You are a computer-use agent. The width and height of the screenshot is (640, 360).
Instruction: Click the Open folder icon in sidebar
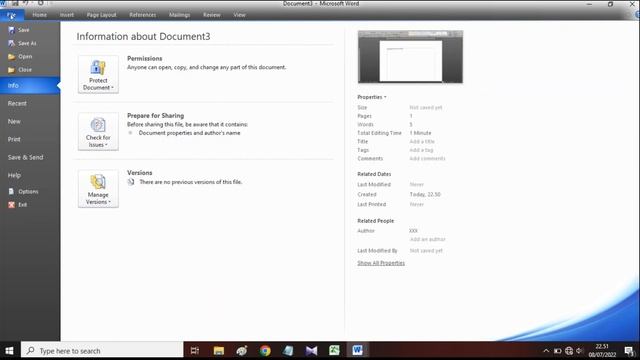(x=11, y=57)
